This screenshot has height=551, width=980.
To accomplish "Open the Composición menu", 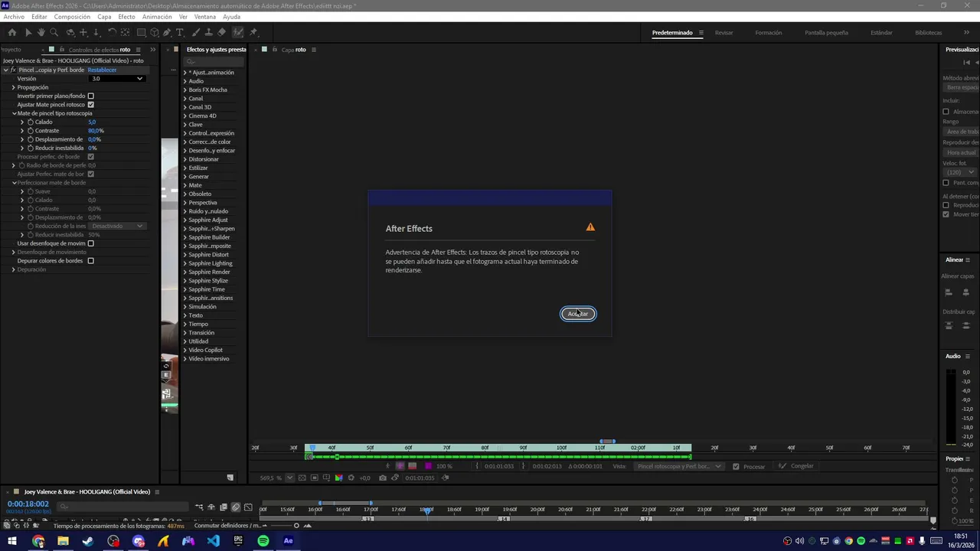I will click(x=72, y=17).
